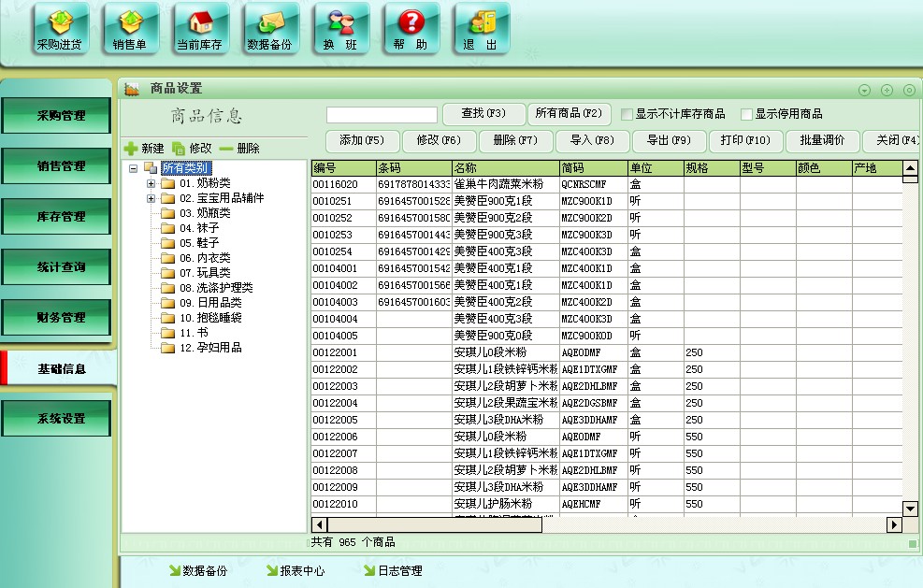Click the product search input field
The image size is (923, 588).
tap(382, 114)
